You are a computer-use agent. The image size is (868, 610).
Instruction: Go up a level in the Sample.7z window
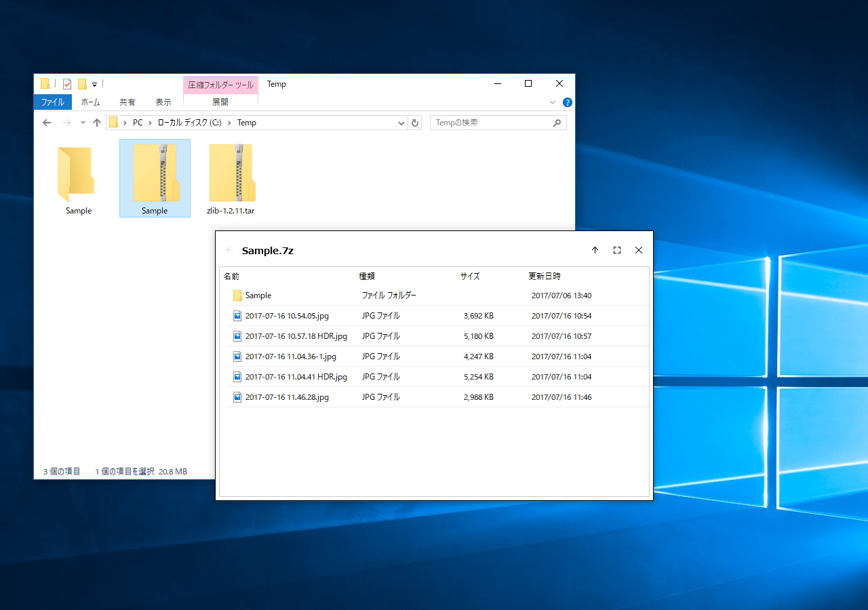coord(595,250)
